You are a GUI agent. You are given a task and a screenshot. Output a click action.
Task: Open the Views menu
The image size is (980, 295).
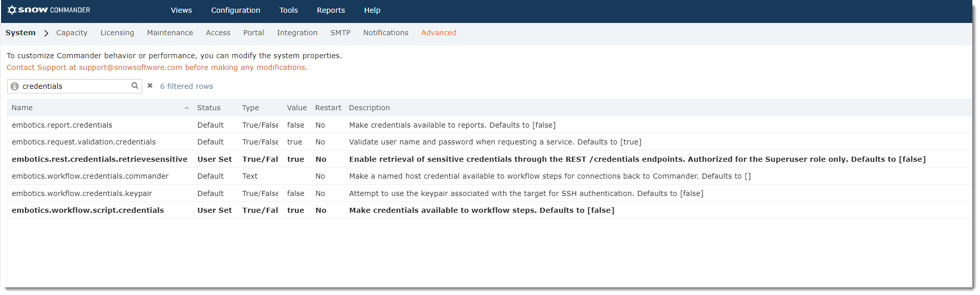pos(181,10)
